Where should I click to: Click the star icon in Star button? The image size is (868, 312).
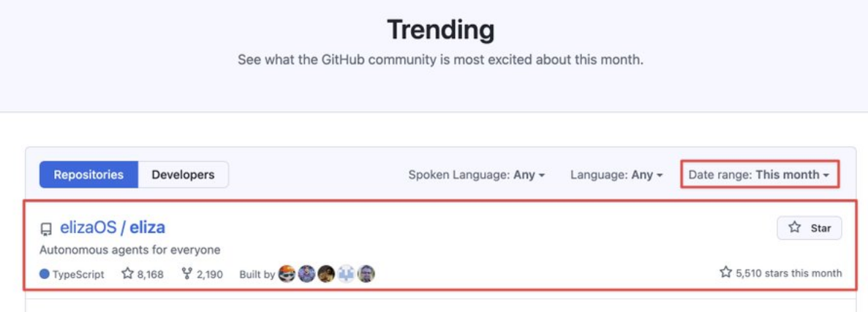(794, 227)
